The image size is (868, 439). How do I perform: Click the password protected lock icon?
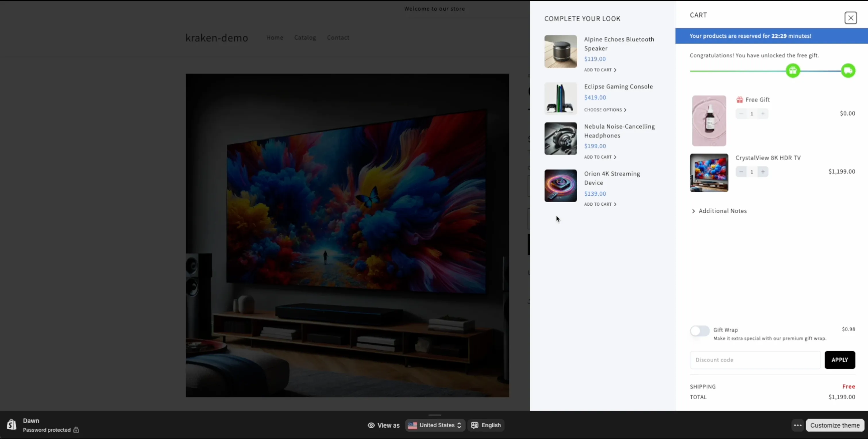point(76,430)
